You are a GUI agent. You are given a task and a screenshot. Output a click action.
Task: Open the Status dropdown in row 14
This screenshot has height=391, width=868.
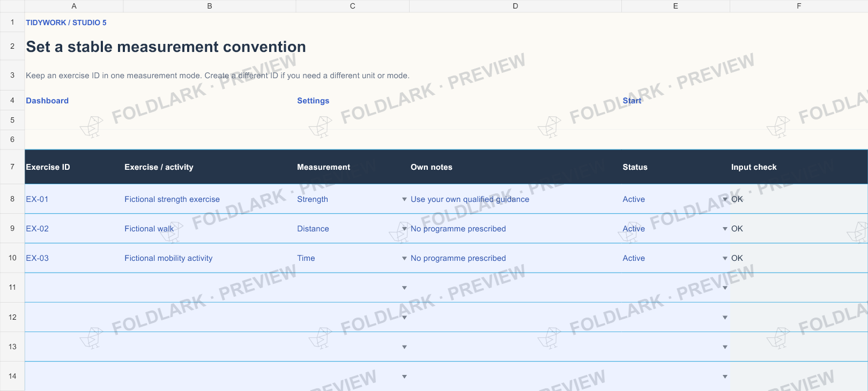click(725, 376)
